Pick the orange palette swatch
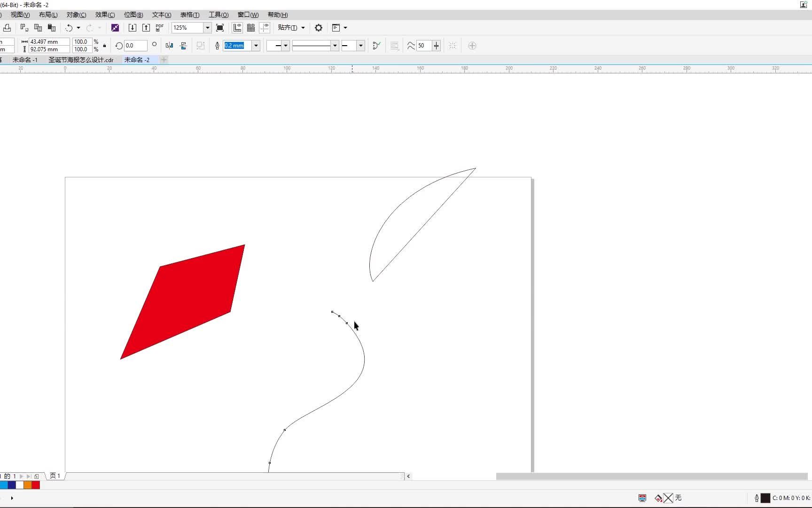Screen dimensions: 812x508 click(x=28, y=485)
